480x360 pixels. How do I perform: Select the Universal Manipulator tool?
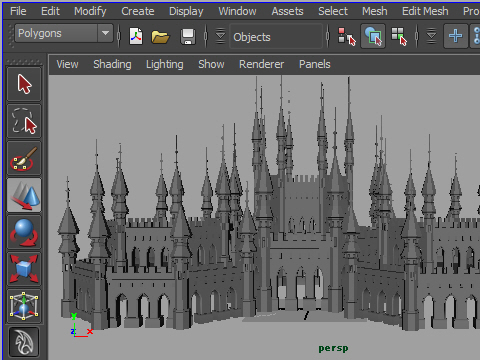pos(24,306)
